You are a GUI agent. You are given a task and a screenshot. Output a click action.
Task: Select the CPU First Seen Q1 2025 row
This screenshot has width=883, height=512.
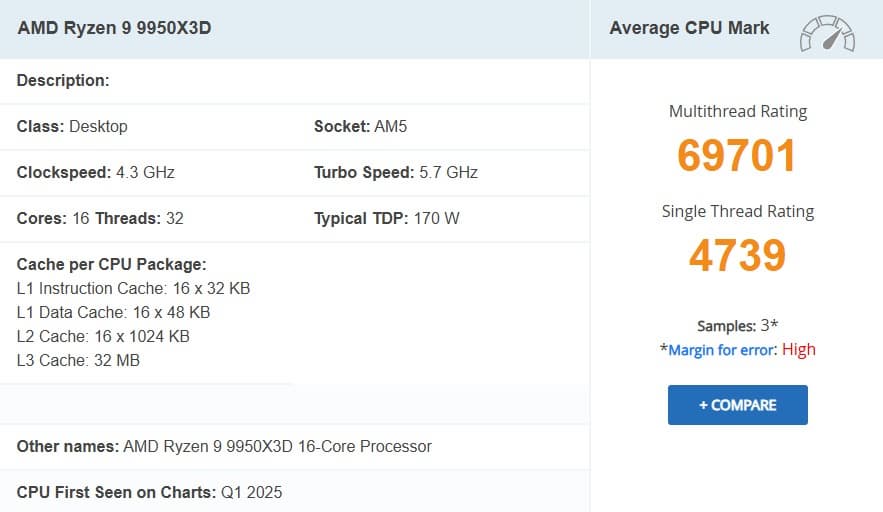click(150, 492)
